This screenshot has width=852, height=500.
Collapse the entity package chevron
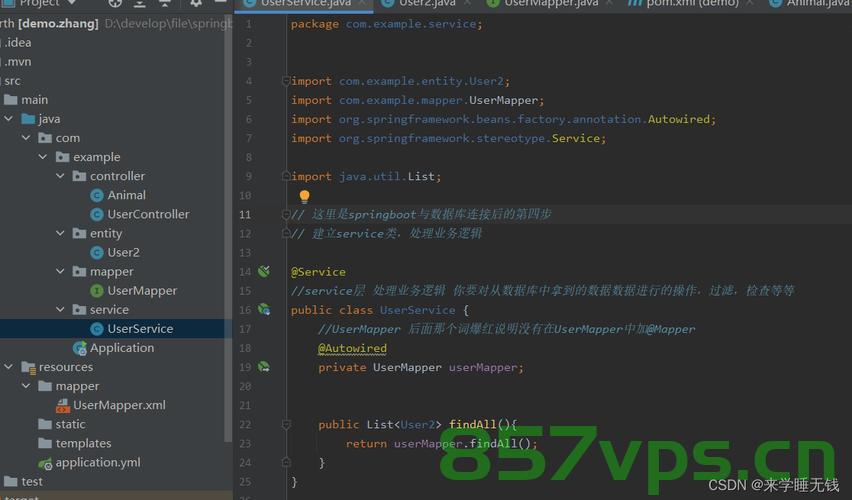pos(60,233)
